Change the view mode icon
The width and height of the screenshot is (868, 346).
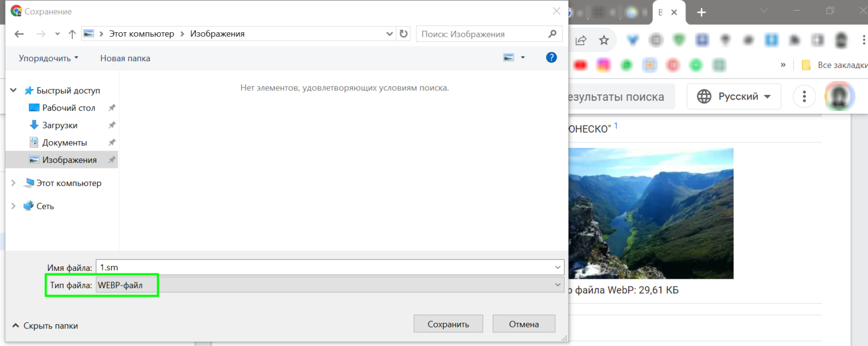(x=509, y=58)
